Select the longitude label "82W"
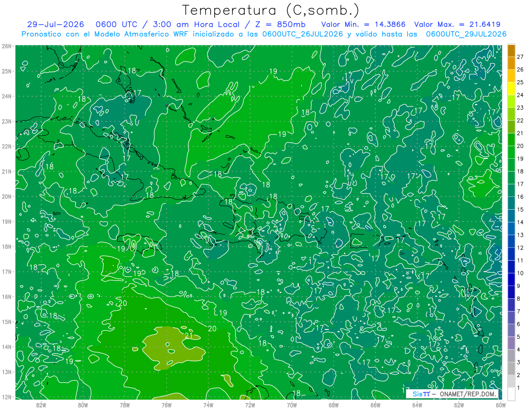 click(x=41, y=405)
